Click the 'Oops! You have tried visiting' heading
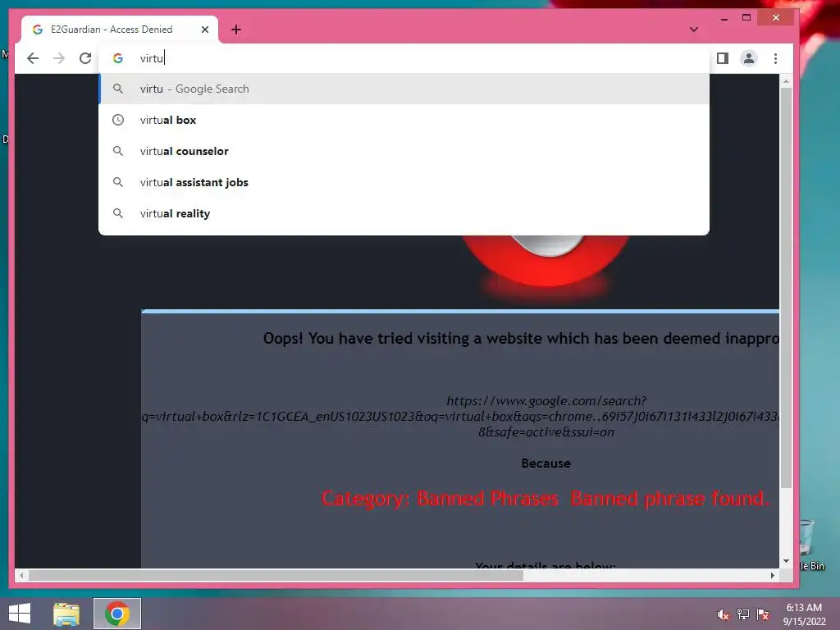Screen dimensions: 840x630 (x=521, y=339)
